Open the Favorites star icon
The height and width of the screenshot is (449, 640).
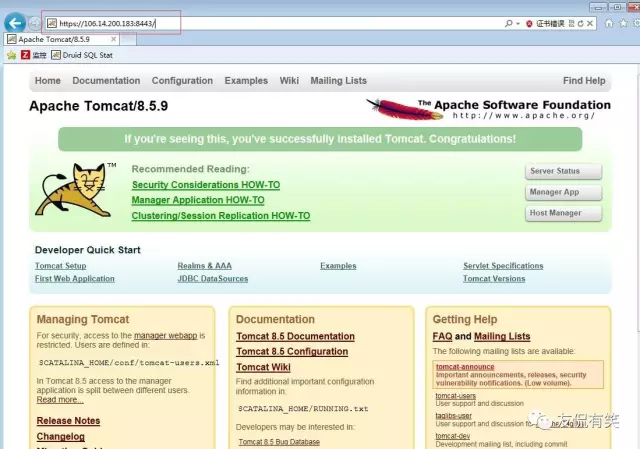[x=623, y=23]
